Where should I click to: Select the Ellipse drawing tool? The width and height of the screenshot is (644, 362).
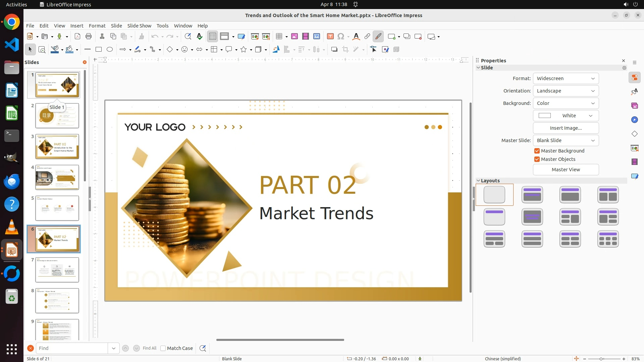pos(110,50)
